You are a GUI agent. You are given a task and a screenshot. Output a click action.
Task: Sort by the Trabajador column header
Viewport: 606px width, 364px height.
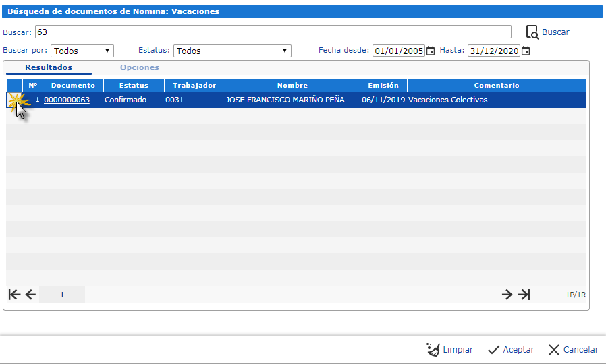point(194,86)
